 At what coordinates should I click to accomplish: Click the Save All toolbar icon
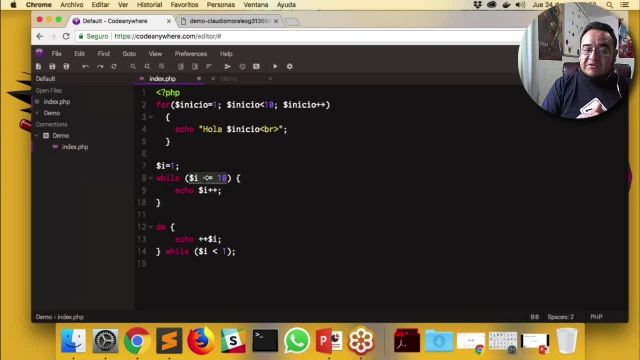[x=66, y=66]
